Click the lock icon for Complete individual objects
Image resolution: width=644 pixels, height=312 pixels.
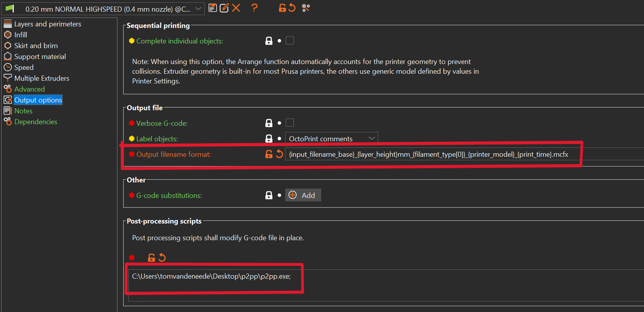click(x=269, y=41)
